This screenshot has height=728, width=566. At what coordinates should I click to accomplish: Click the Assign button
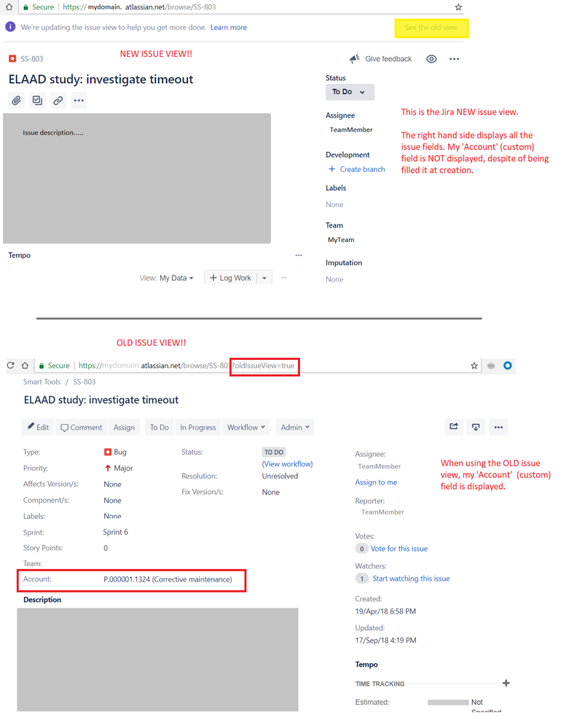point(124,427)
